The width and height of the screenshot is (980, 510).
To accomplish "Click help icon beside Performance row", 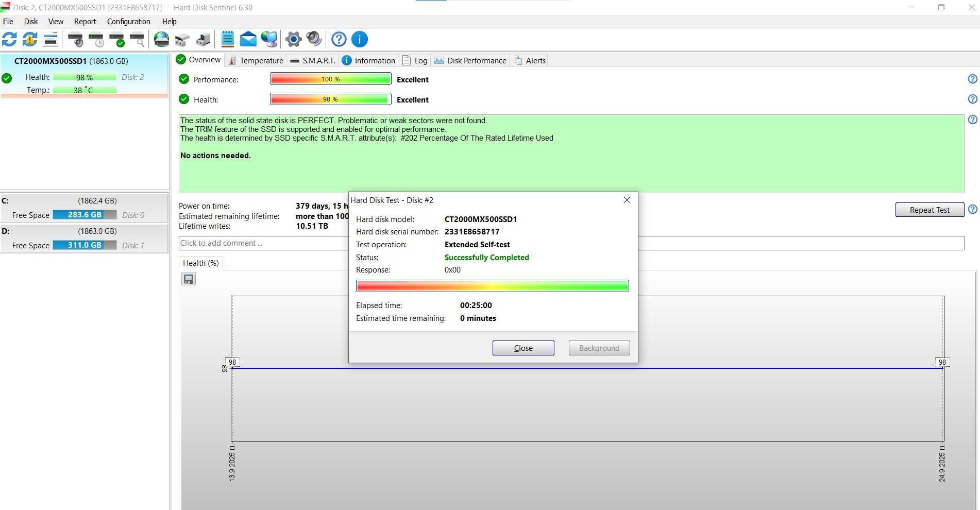I will 972,79.
